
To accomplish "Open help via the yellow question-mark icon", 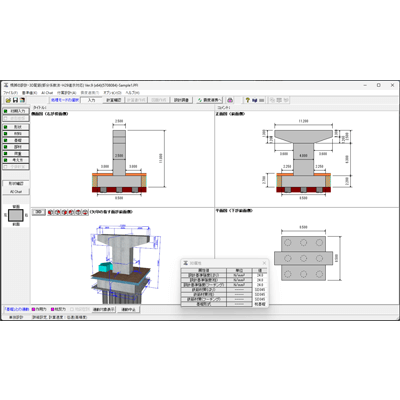I will click(248, 100).
